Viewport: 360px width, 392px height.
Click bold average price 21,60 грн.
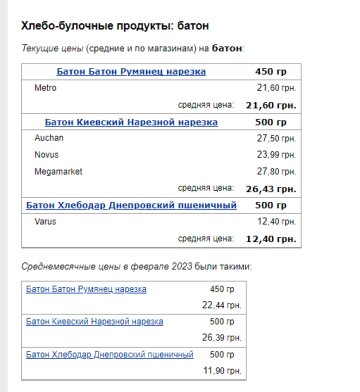click(x=271, y=106)
